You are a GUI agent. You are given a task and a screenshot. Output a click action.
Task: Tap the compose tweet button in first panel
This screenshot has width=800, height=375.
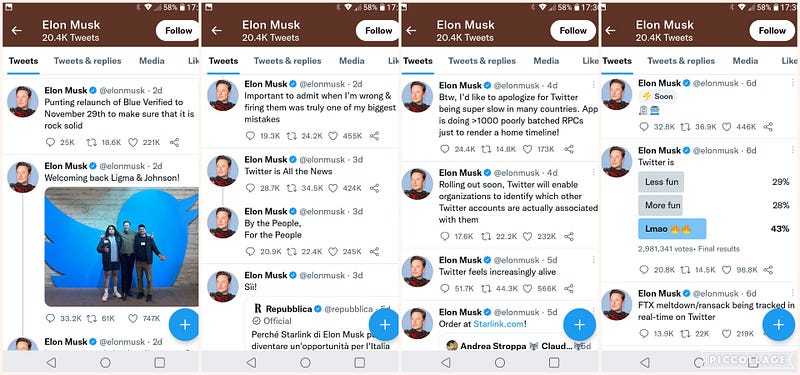pyautogui.click(x=184, y=324)
